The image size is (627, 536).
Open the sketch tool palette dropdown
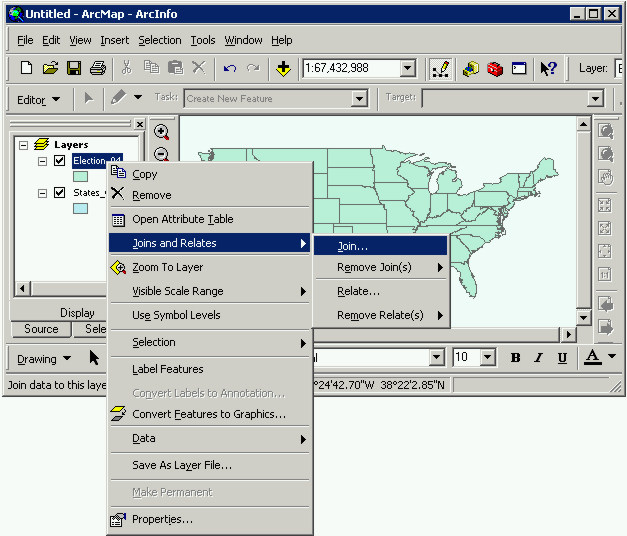click(138, 97)
